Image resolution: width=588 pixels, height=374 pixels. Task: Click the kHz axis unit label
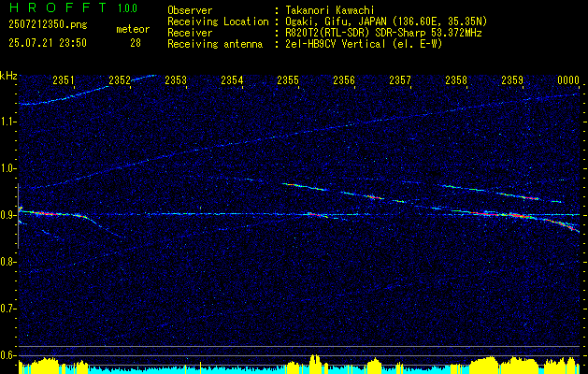[x=8, y=76]
